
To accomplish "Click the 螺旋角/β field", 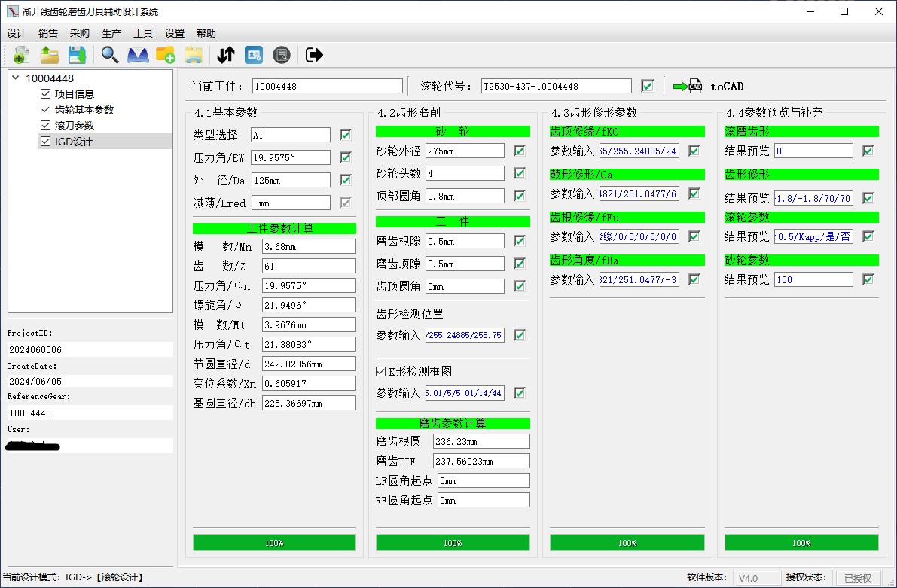I will [x=309, y=305].
